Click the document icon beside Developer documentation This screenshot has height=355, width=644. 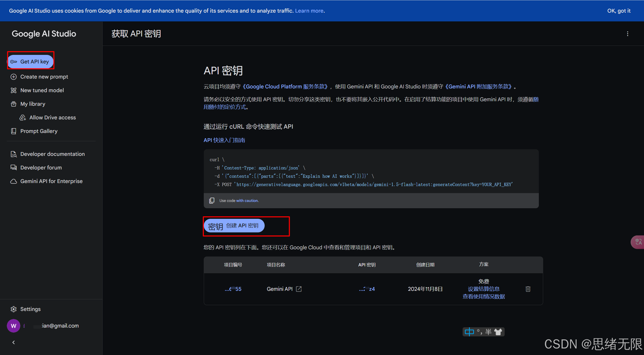tap(14, 154)
